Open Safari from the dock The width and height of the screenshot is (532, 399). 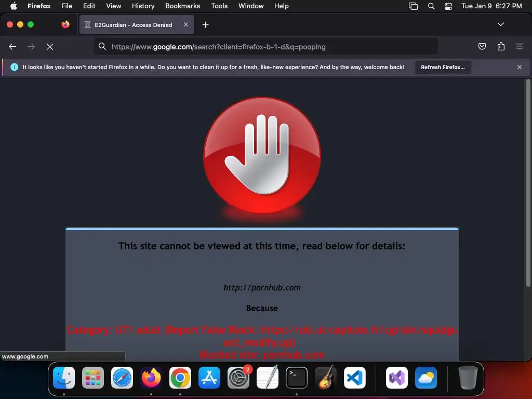122,378
